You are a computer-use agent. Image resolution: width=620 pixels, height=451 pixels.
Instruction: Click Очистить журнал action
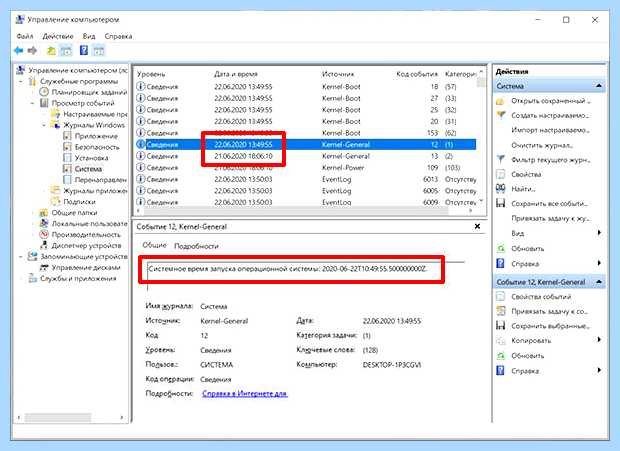click(542, 145)
